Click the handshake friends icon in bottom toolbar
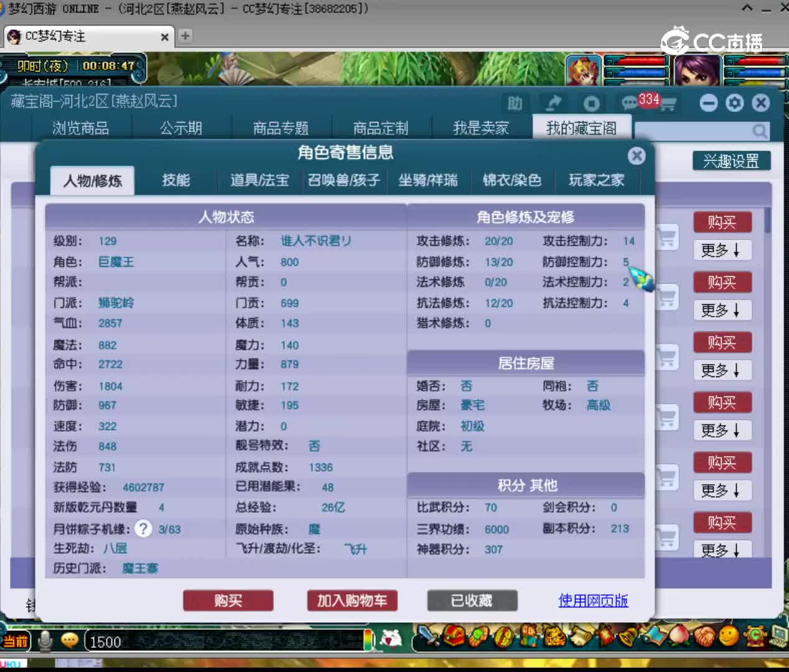 click(x=704, y=637)
